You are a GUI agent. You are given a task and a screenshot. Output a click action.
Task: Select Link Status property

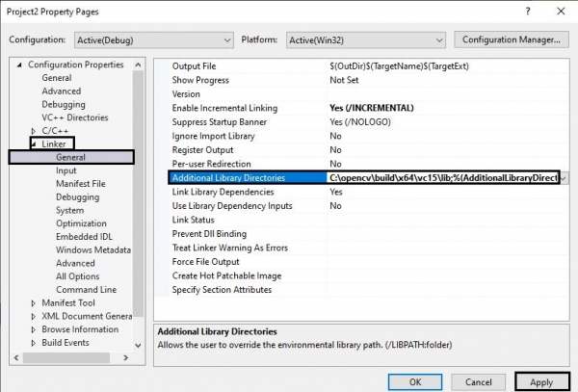point(194,220)
